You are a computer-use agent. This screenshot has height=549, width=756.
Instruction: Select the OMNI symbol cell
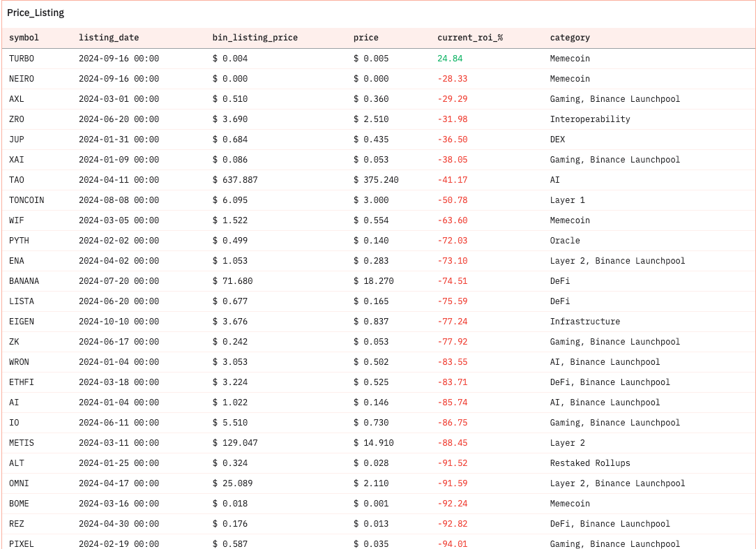(x=19, y=484)
